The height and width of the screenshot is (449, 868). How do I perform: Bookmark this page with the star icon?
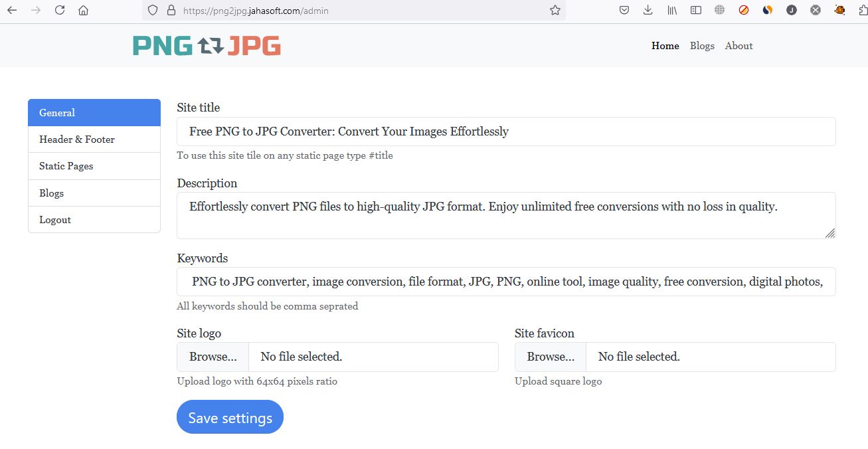click(x=555, y=10)
